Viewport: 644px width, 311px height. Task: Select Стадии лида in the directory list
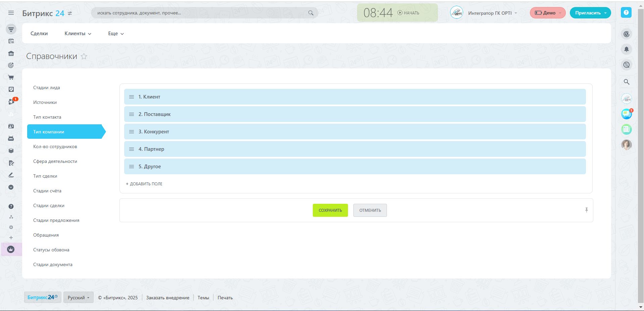tap(47, 87)
